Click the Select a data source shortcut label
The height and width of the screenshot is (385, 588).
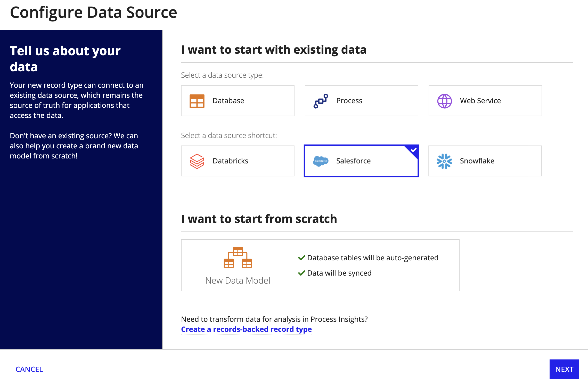(229, 135)
